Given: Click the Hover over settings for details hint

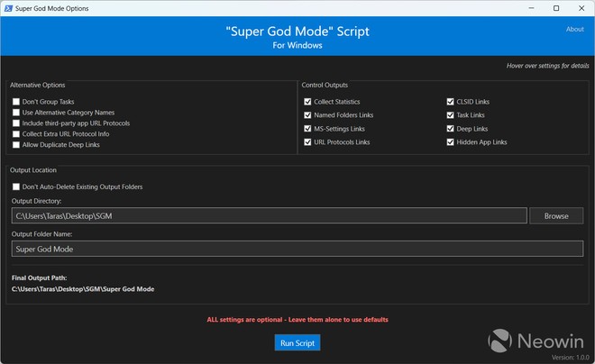Looking at the screenshot, I should click(547, 66).
